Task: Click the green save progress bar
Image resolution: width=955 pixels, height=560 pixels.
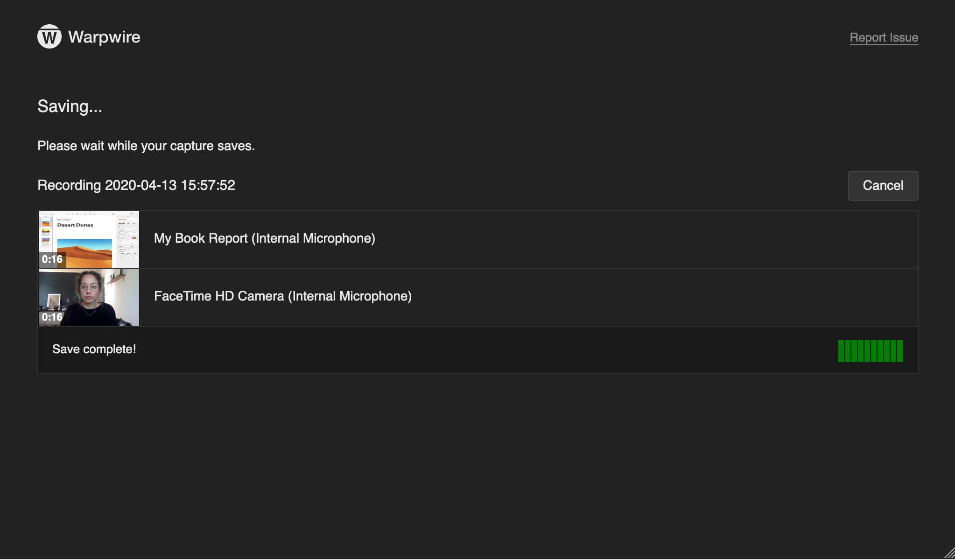Action: tap(870, 351)
